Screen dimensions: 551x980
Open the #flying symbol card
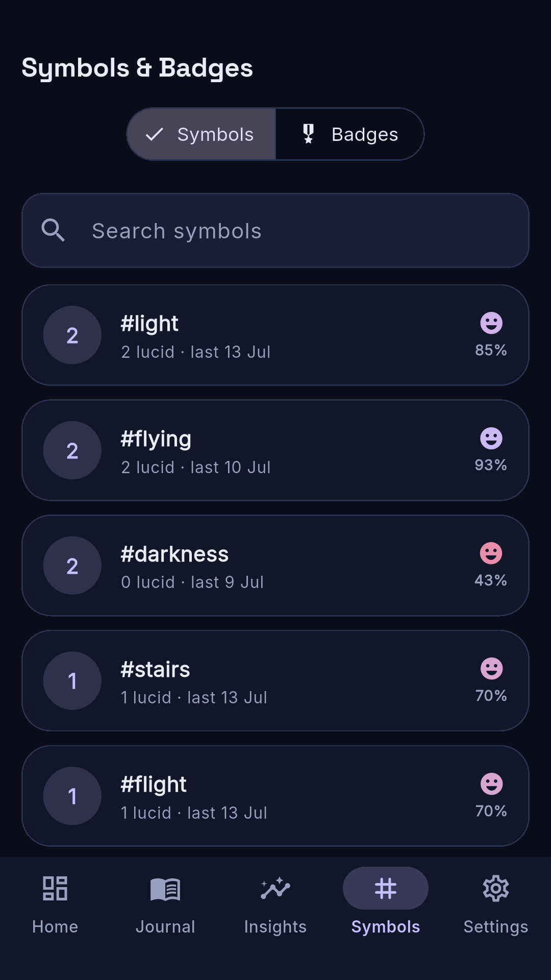coord(275,450)
